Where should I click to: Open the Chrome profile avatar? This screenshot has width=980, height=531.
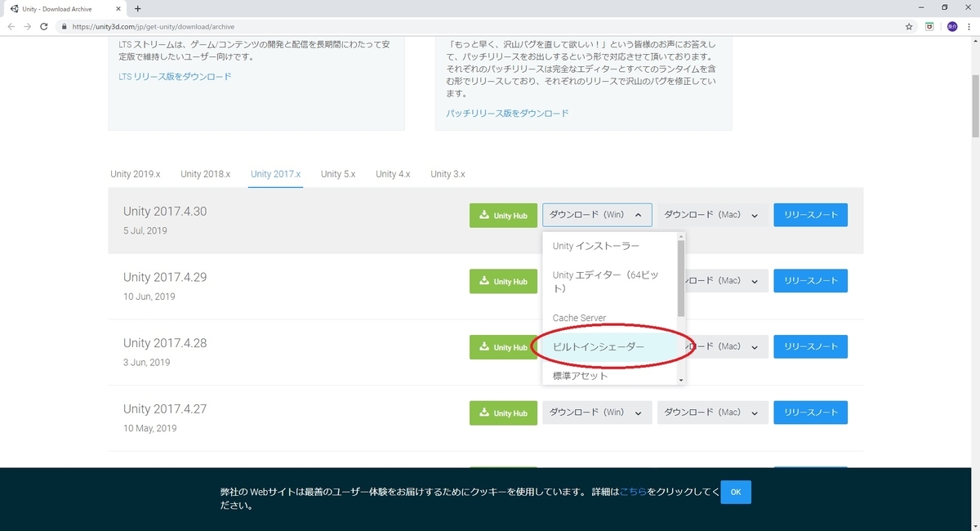[x=952, y=26]
